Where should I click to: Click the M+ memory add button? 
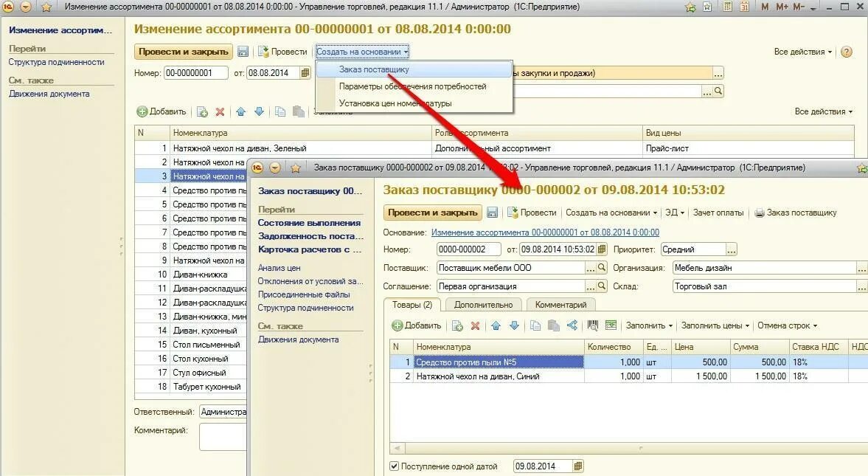pyautogui.click(x=782, y=7)
